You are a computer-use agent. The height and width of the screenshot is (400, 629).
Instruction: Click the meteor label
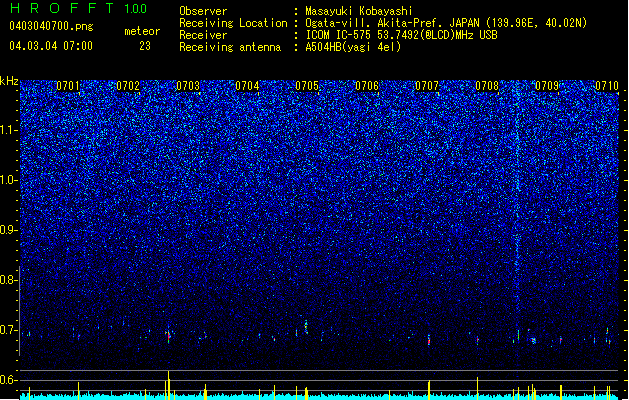pyautogui.click(x=142, y=31)
